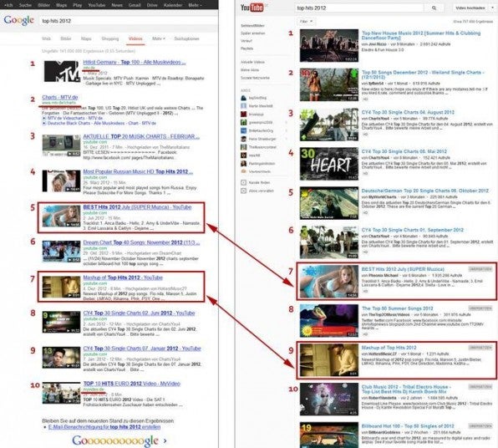498x448 pixels.
Task: Open 'The Top 50 Summer Songs 2012' title
Action: 398,308
